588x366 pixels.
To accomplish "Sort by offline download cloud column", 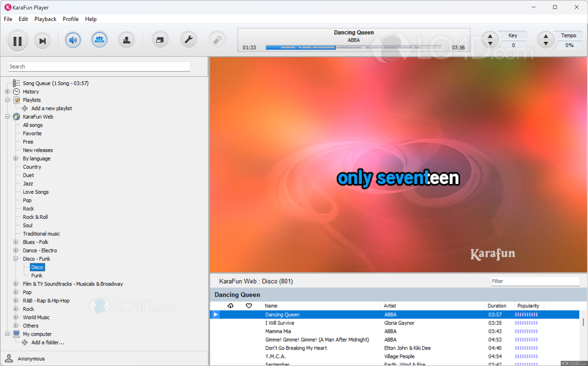I will click(x=230, y=306).
